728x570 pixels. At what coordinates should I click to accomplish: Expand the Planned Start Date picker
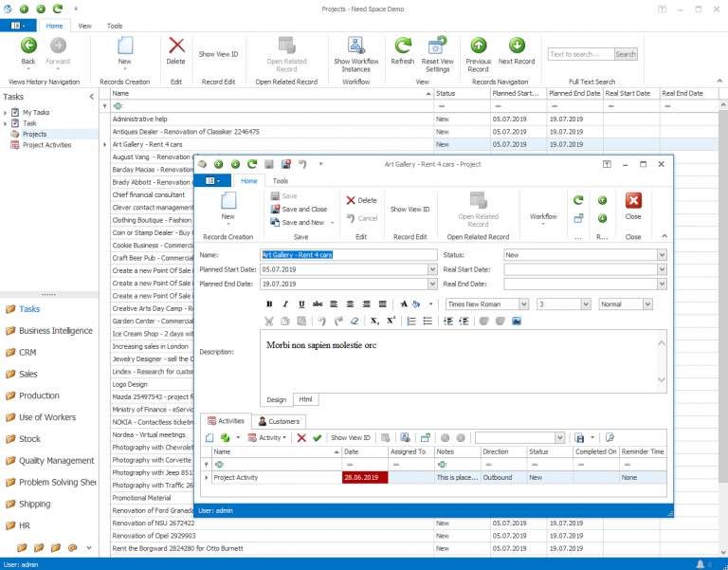coord(432,269)
